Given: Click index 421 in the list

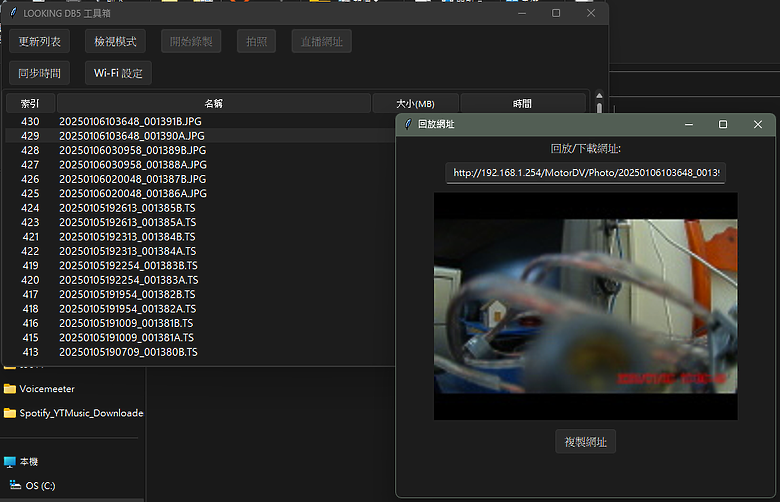Looking at the screenshot, I should point(30,237).
